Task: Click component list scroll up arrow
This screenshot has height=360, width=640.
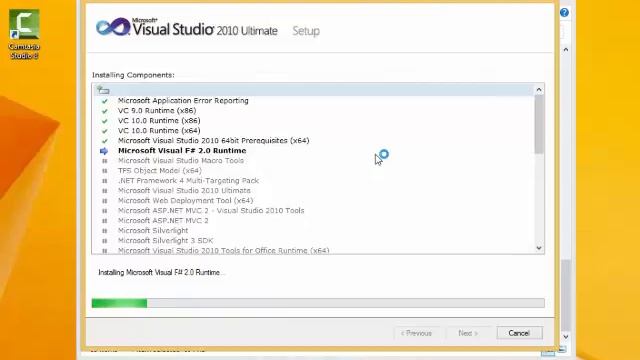Action: [539, 89]
